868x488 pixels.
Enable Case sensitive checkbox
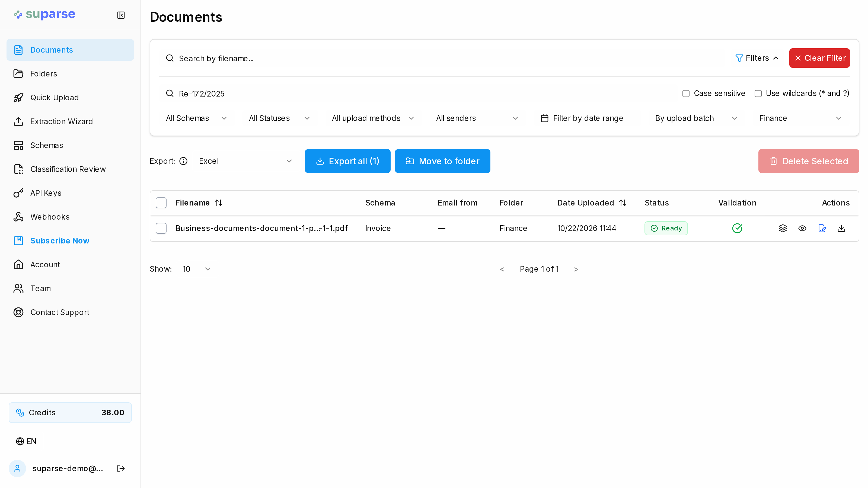tap(686, 93)
